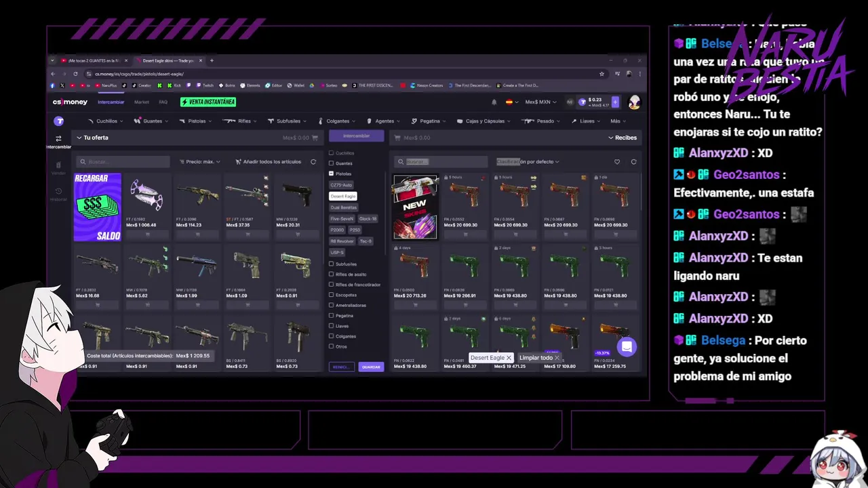The height and width of the screenshot is (488, 868).
Task: Open the Mex$ MXN currency selector
Action: 540,102
